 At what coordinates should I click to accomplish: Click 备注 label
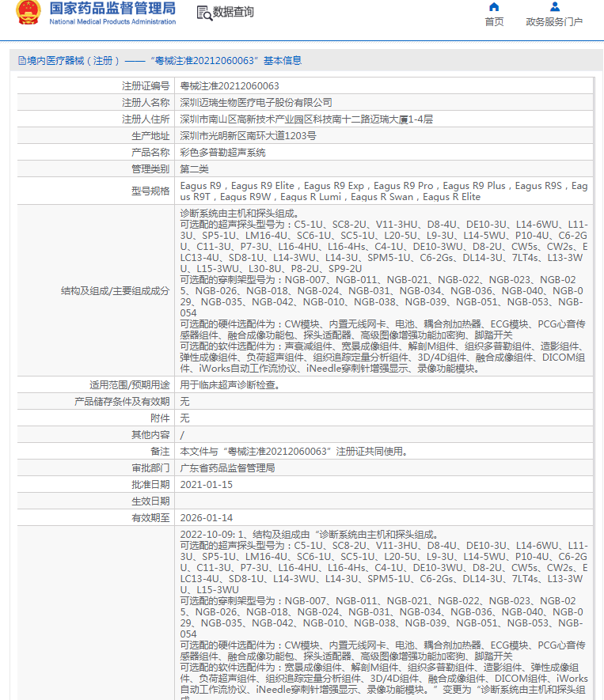point(160,452)
